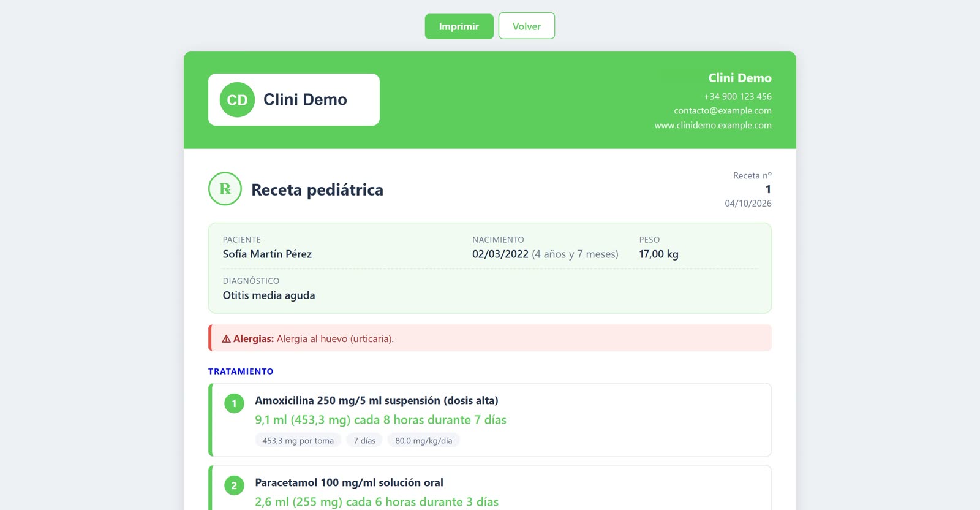Click the 453,3 mg por toma chip
The height and width of the screenshot is (510, 980).
click(x=298, y=440)
